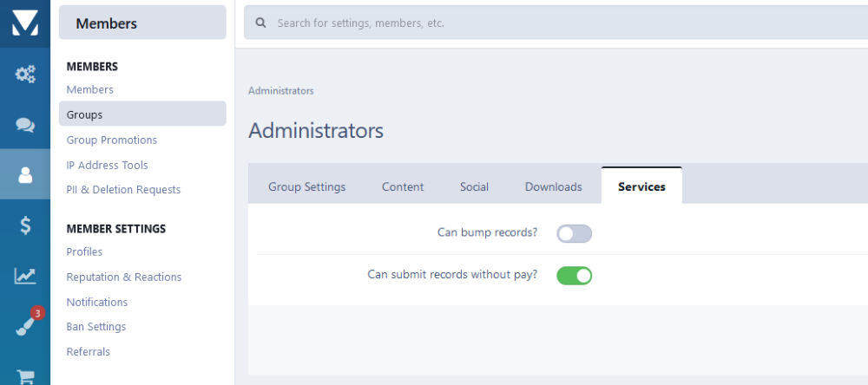
Task: Open the Statistics line chart icon
Action: coord(25,276)
